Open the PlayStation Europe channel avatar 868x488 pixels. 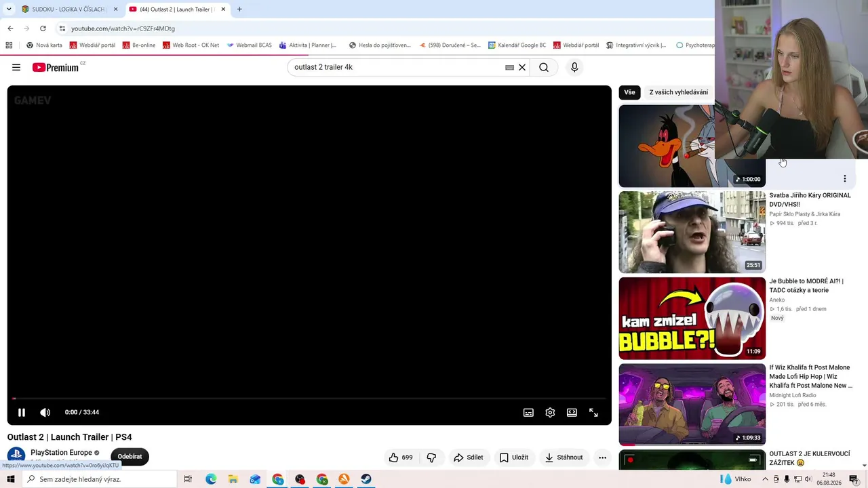click(16, 456)
